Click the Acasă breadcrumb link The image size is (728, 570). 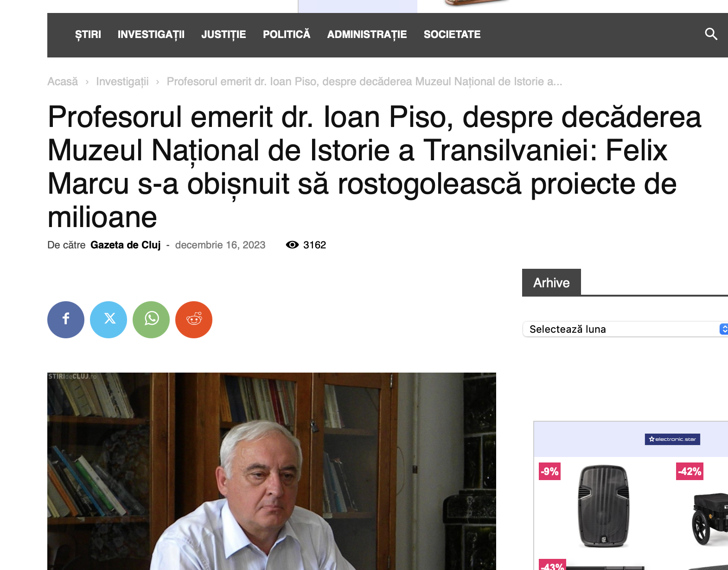pyautogui.click(x=63, y=82)
